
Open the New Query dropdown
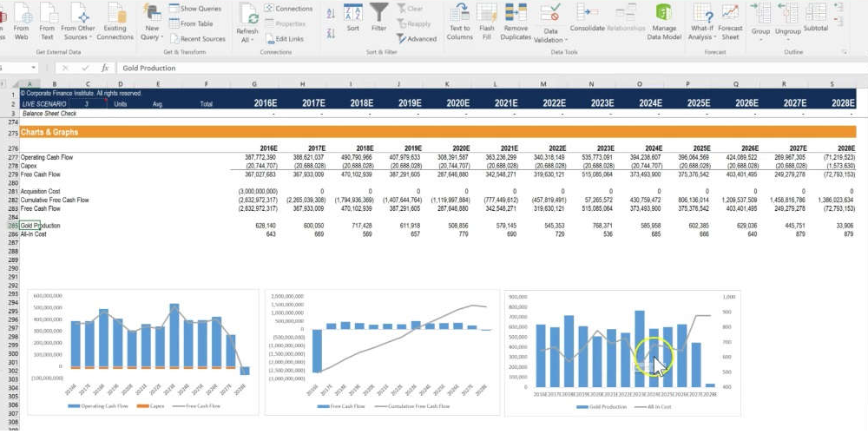[x=150, y=37]
